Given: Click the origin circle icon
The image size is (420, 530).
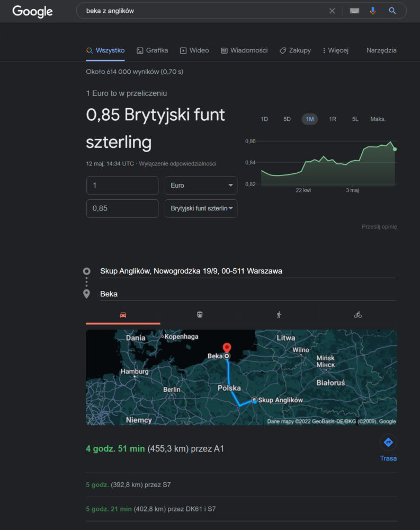Looking at the screenshot, I should 86,271.
